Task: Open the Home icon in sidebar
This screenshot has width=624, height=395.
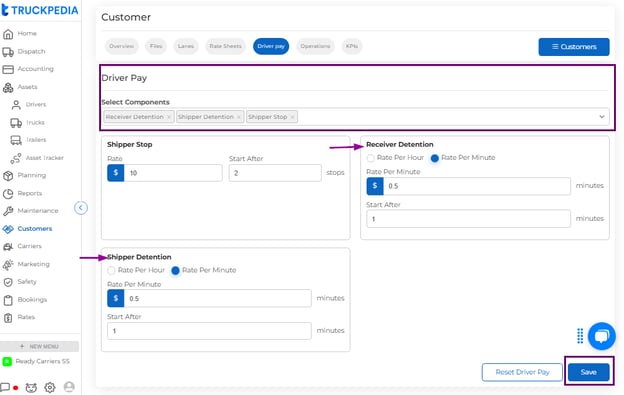Action: coord(8,34)
